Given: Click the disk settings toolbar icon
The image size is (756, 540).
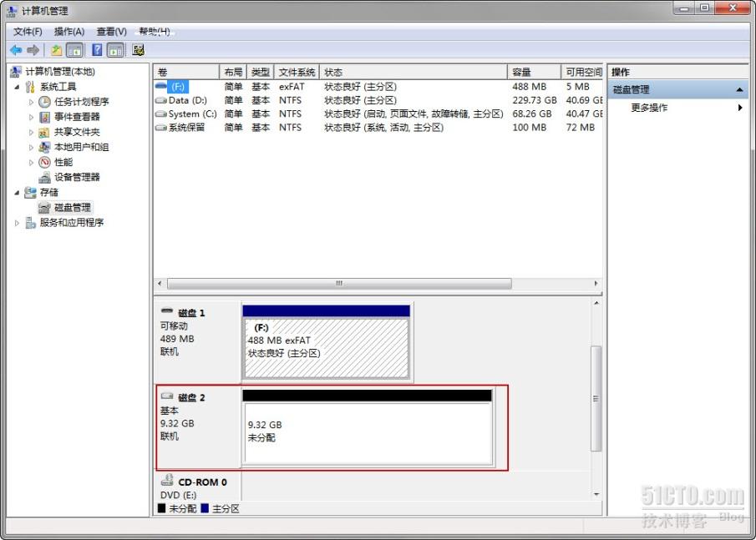Looking at the screenshot, I should 139,50.
